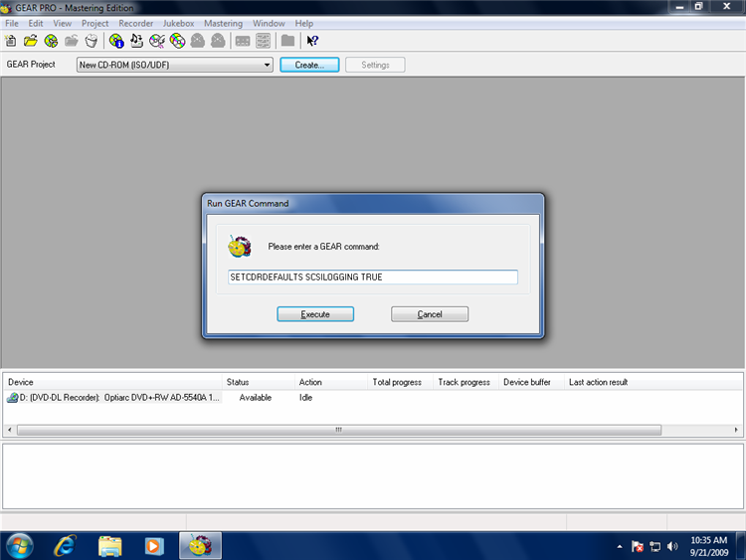Click the Action column header

click(331, 382)
